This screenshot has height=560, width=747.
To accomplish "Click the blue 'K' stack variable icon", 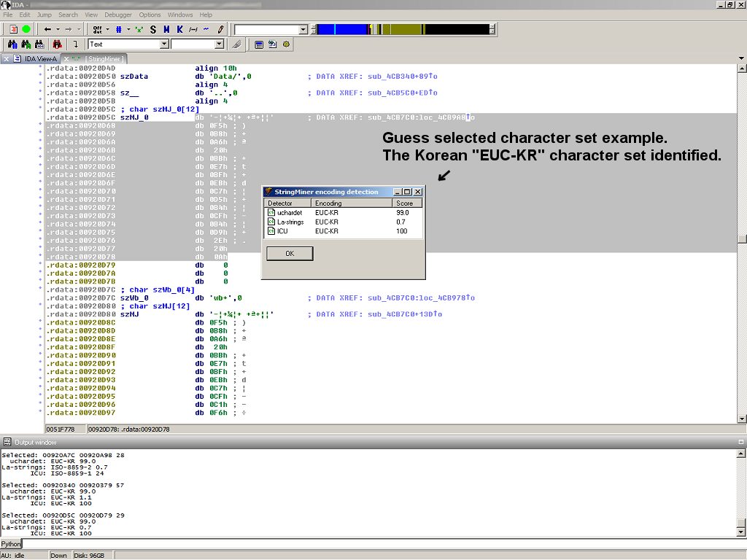I will point(179,29).
